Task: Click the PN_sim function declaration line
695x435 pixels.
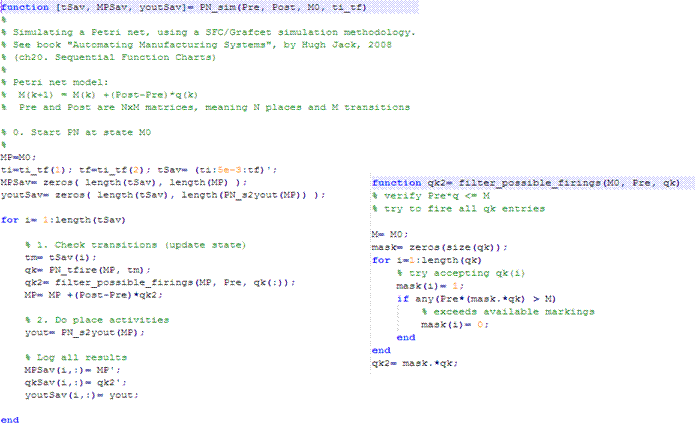Action: [x=184, y=7]
